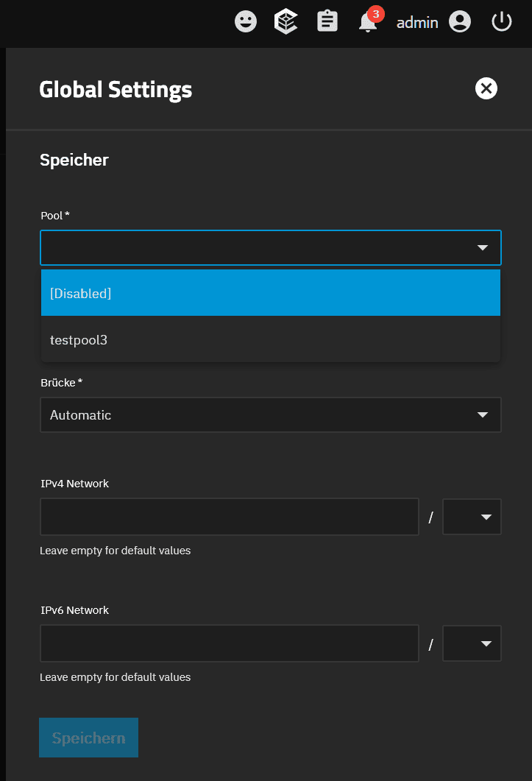Open the Brücke Automatic dropdown
The width and height of the screenshot is (532, 781).
(x=271, y=415)
